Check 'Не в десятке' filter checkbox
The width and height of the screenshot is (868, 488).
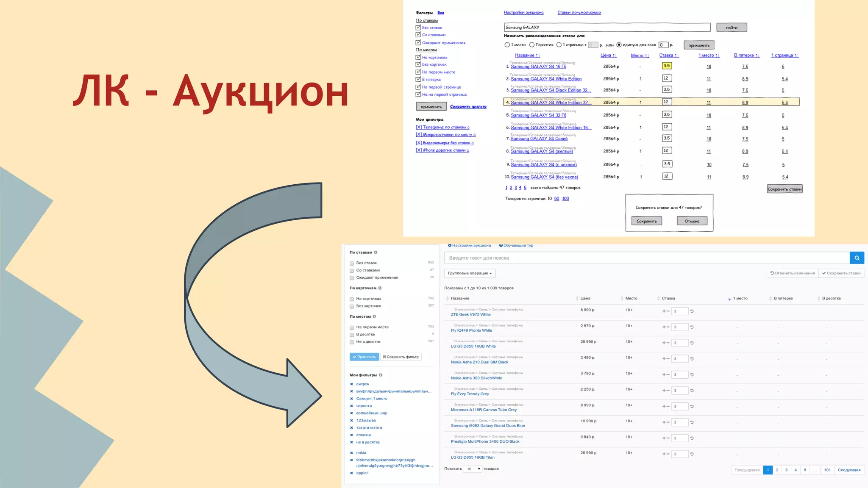tap(352, 342)
